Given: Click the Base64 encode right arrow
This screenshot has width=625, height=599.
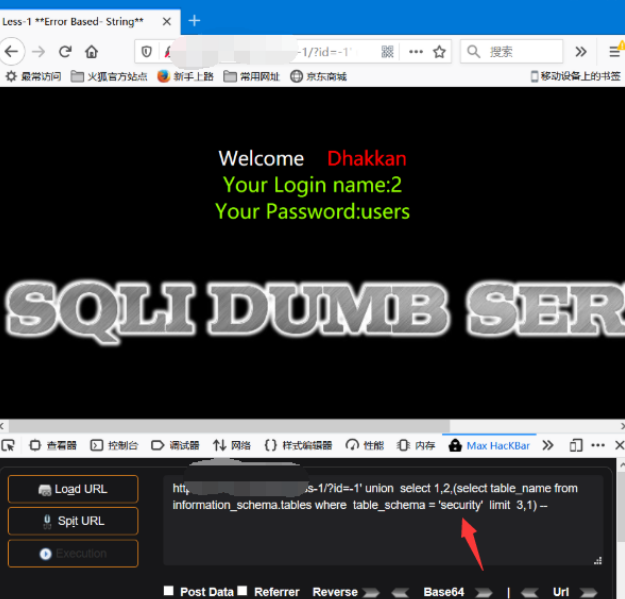Looking at the screenshot, I should [x=484, y=592].
